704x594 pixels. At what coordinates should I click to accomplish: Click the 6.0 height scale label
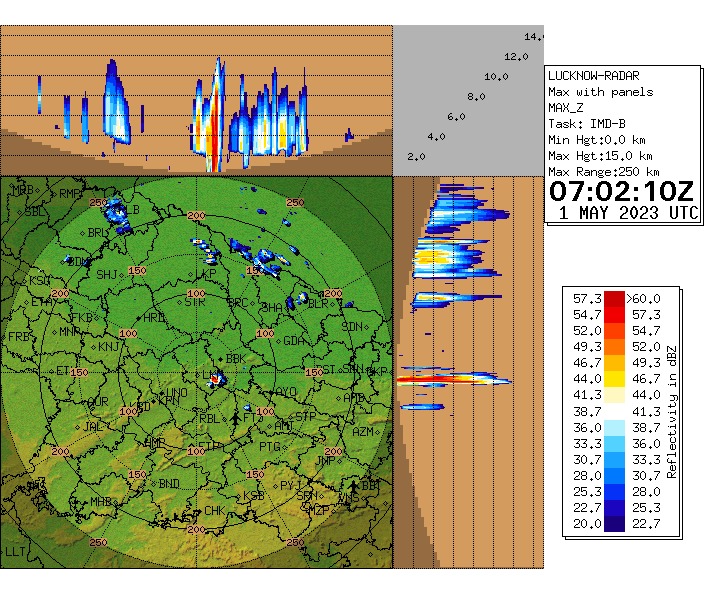456,117
